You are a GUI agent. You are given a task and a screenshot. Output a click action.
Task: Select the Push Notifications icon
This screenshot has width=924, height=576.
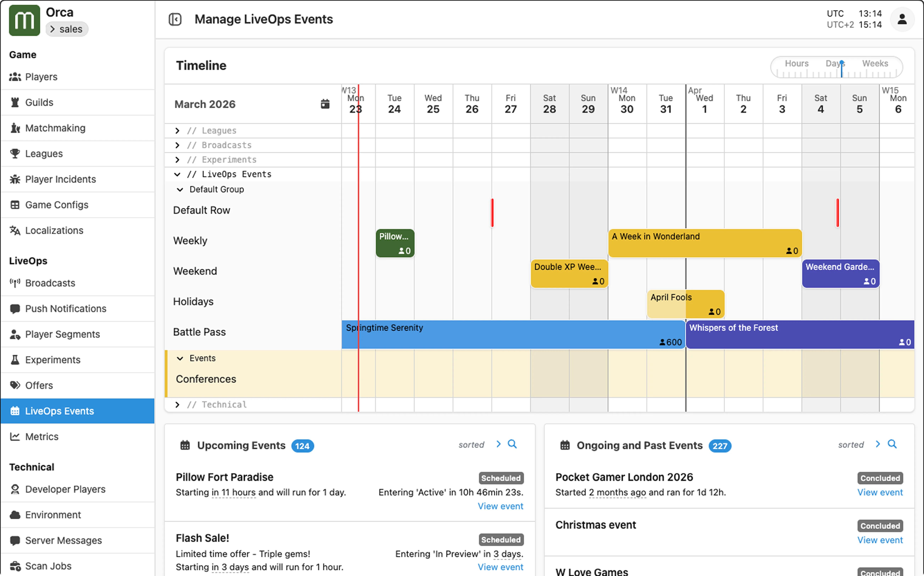15,309
